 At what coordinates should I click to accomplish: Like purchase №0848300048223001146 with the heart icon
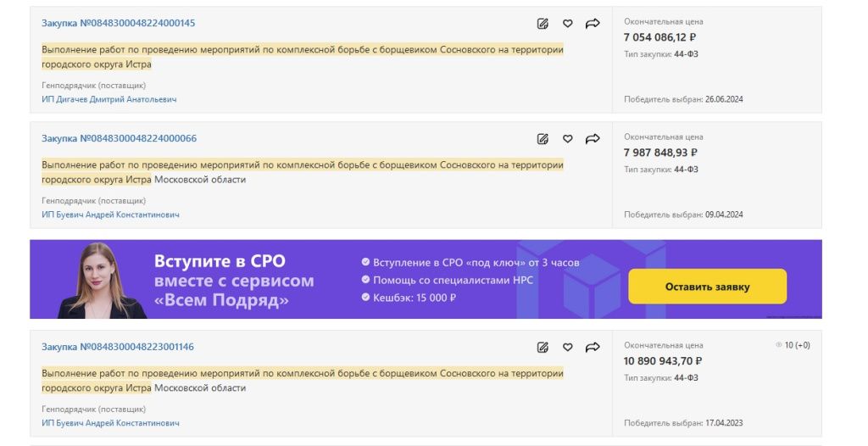tap(568, 348)
